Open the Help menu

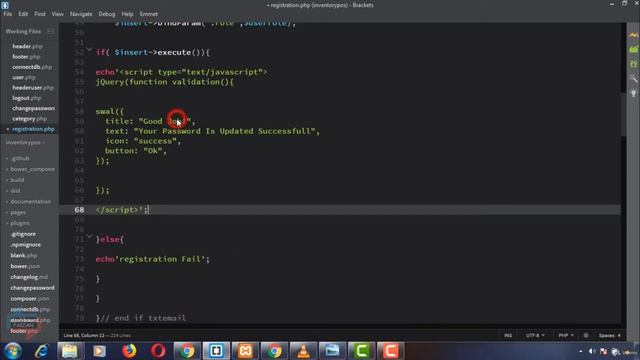click(127, 14)
